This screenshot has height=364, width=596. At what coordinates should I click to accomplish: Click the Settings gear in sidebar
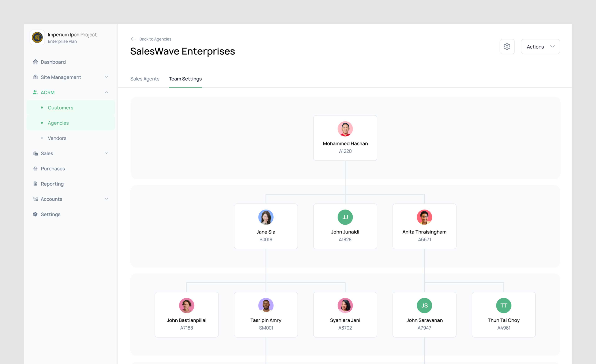[35, 214]
